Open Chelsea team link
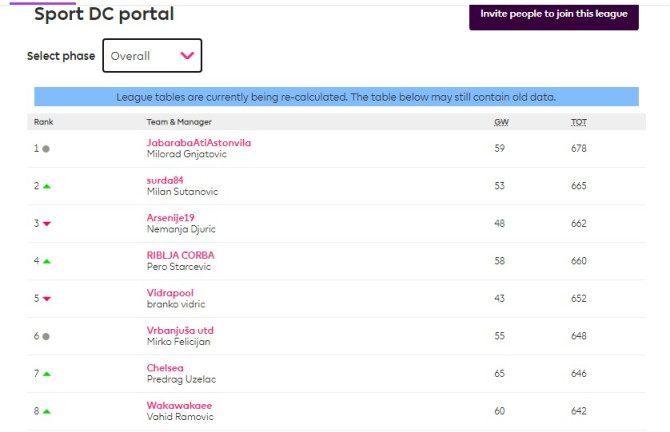This screenshot has height=432, width=670. (x=165, y=368)
